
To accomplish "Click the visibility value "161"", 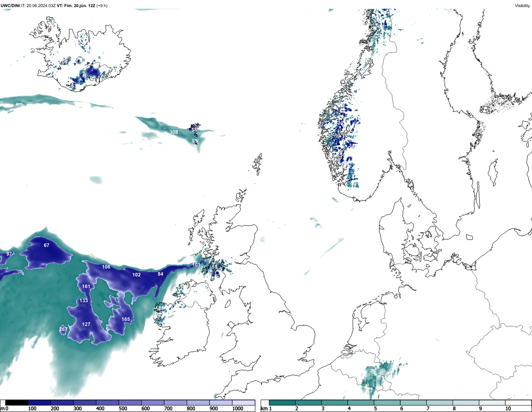I will pyautogui.click(x=86, y=286).
